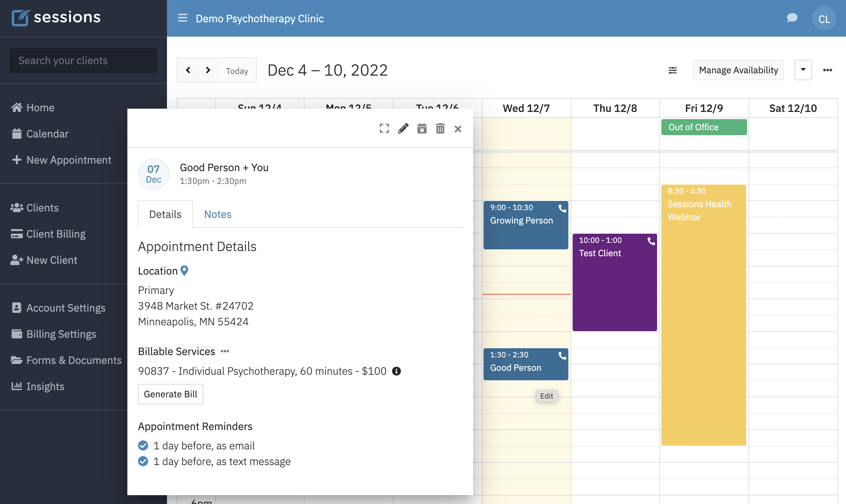The width and height of the screenshot is (846, 504).
Task: Open the CL profile avatar menu
Action: (824, 18)
